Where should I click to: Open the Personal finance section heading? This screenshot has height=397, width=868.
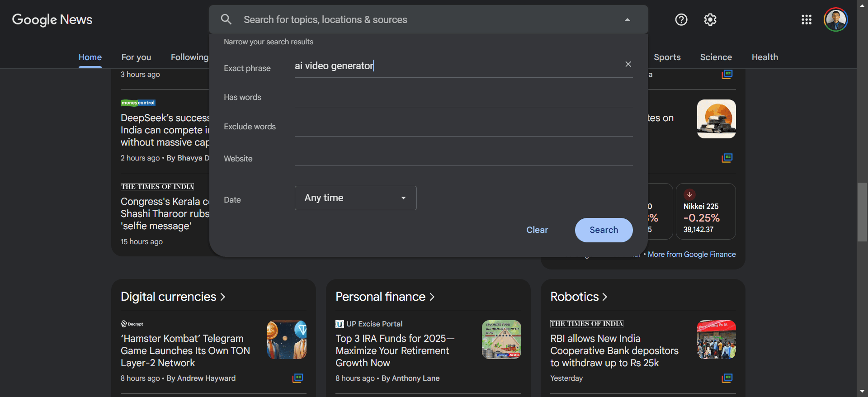click(380, 297)
